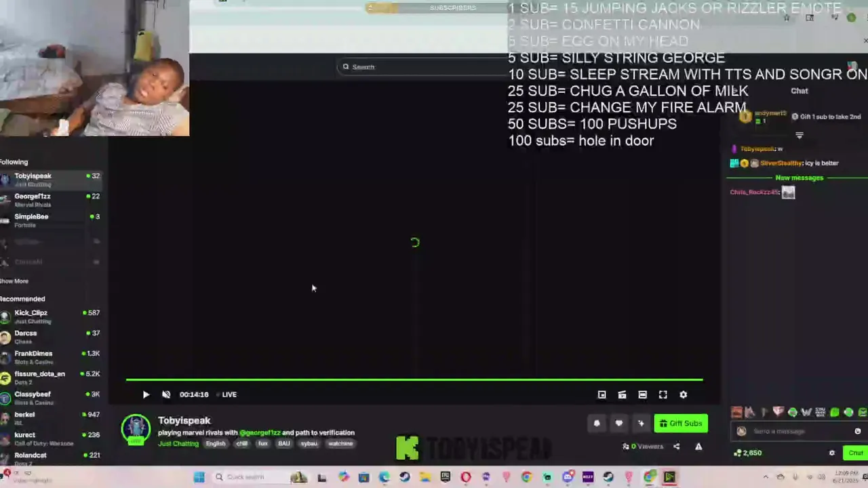Open emote image in Chris_Rockzz45's message
This screenshot has width=868, height=488.
pyautogui.click(x=788, y=192)
